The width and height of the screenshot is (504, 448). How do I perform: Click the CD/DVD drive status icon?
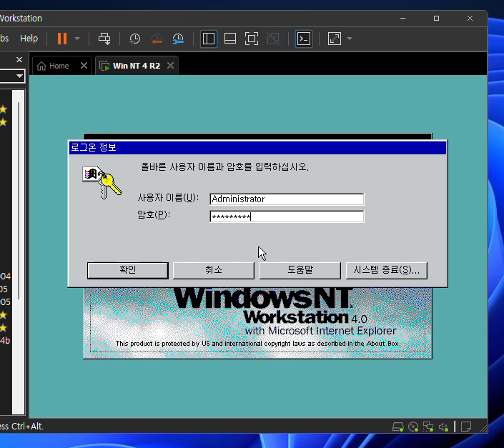[413, 427]
